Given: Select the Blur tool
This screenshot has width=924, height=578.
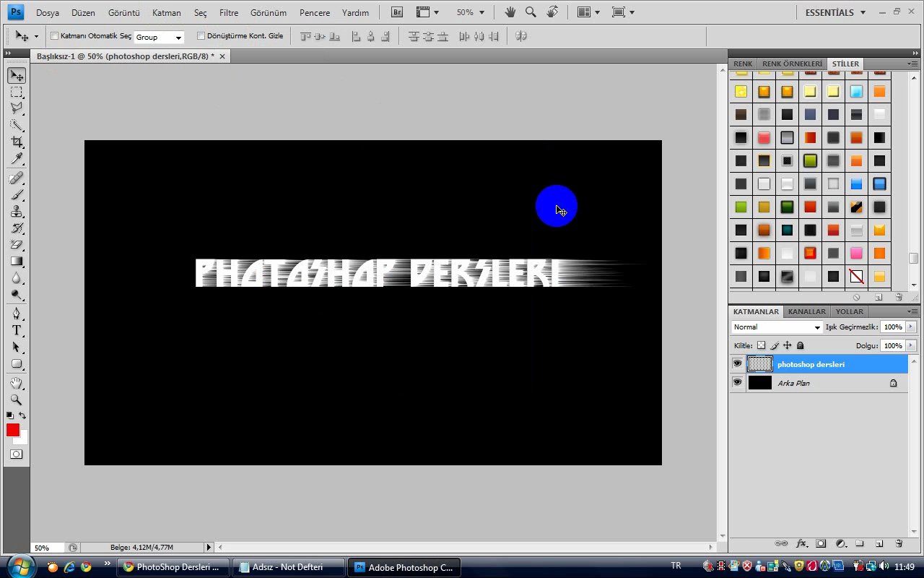Looking at the screenshot, I should click(x=17, y=278).
